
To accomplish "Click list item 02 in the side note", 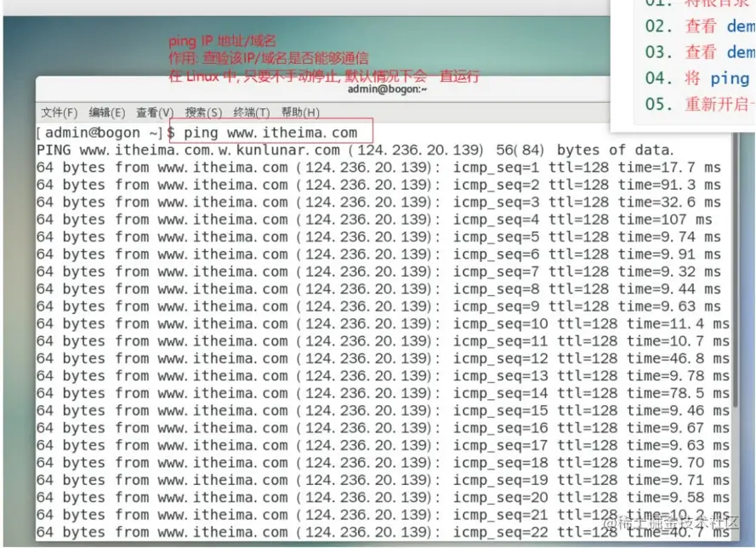I will 700,26.
